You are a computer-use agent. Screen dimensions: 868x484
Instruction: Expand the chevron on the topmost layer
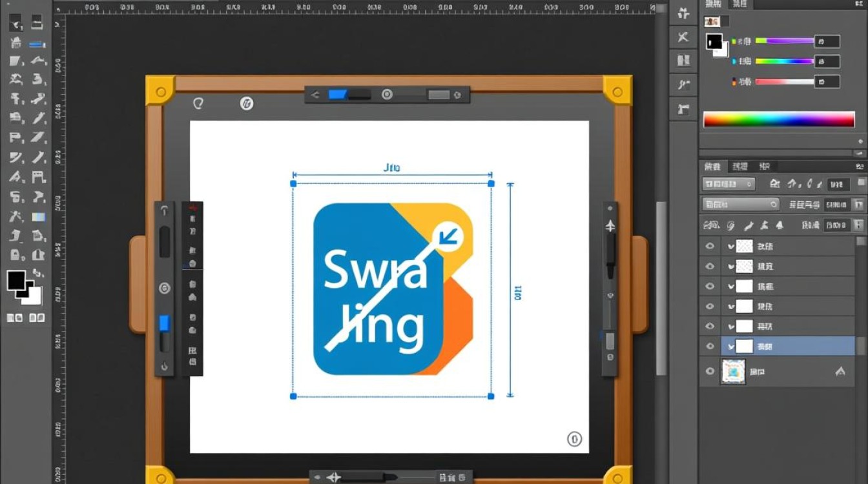point(731,246)
